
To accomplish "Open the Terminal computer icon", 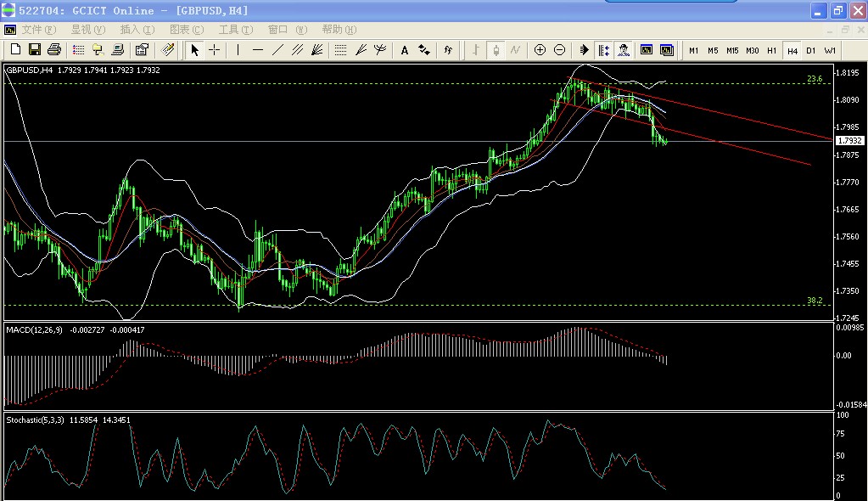I will coord(117,50).
